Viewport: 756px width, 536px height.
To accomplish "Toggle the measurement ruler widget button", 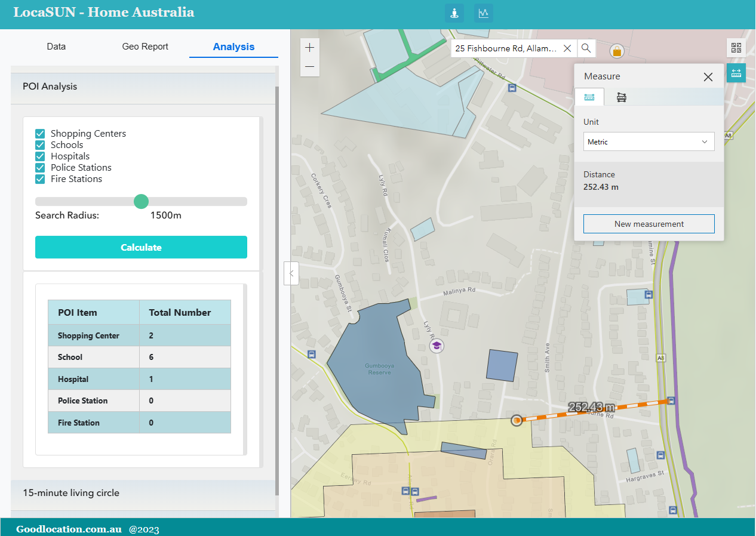I will (x=736, y=73).
